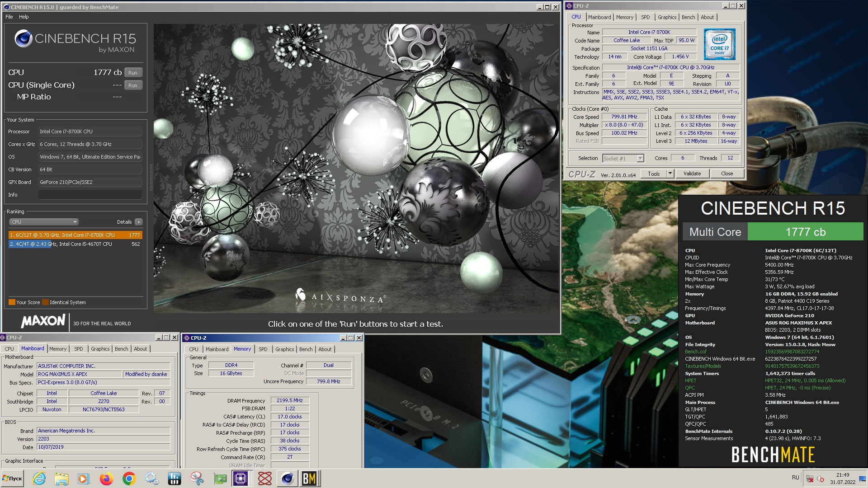The height and width of the screenshot is (488, 868).
Task: Click the Intel Core i7 logo in CPU-Z
Action: click(x=719, y=44)
